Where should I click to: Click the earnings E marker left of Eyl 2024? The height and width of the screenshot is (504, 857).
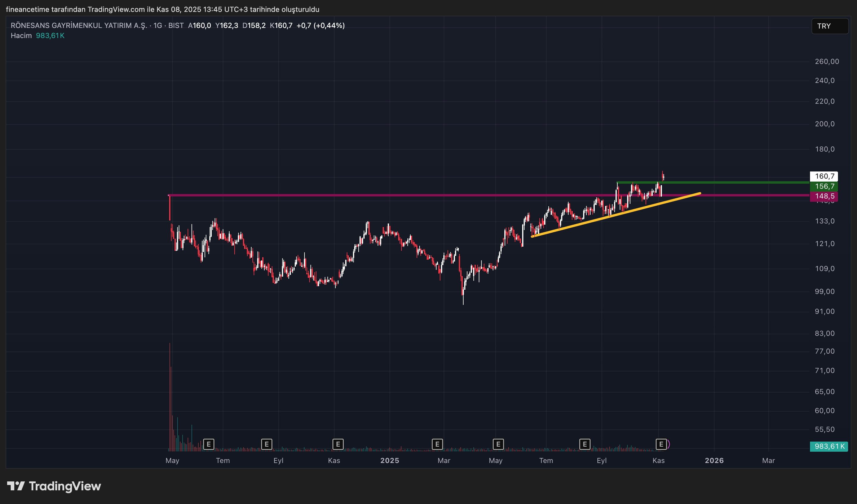click(267, 444)
